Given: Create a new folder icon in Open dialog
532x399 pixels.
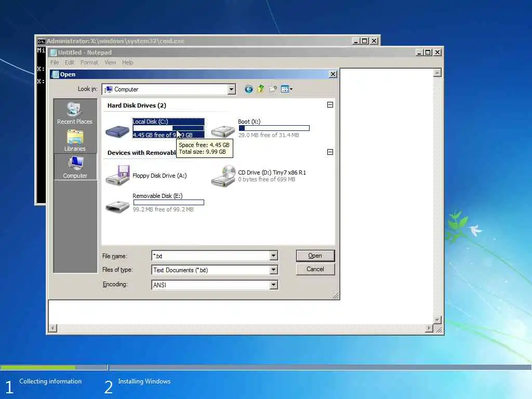Looking at the screenshot, I should (x=273, y=89).
